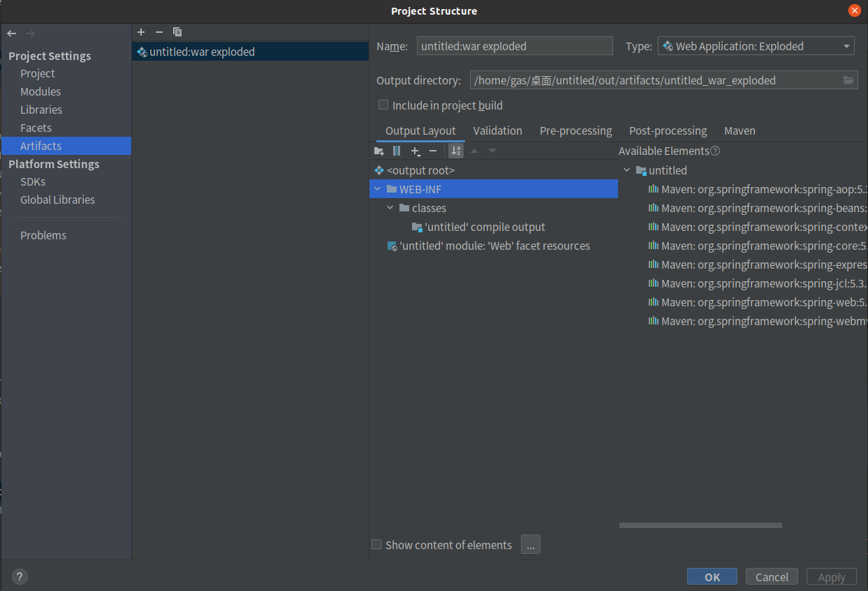Open the Problems section

click(43, 235)
